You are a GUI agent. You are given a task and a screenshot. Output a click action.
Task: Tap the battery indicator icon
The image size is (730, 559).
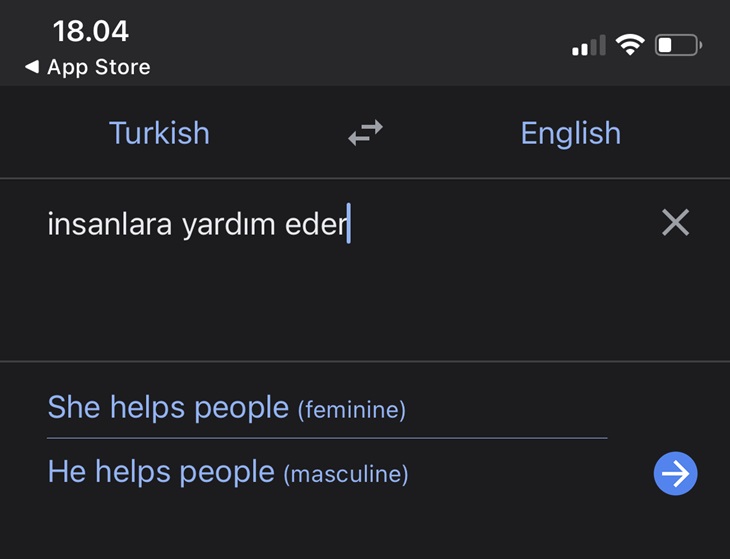(x=678, y=45)
